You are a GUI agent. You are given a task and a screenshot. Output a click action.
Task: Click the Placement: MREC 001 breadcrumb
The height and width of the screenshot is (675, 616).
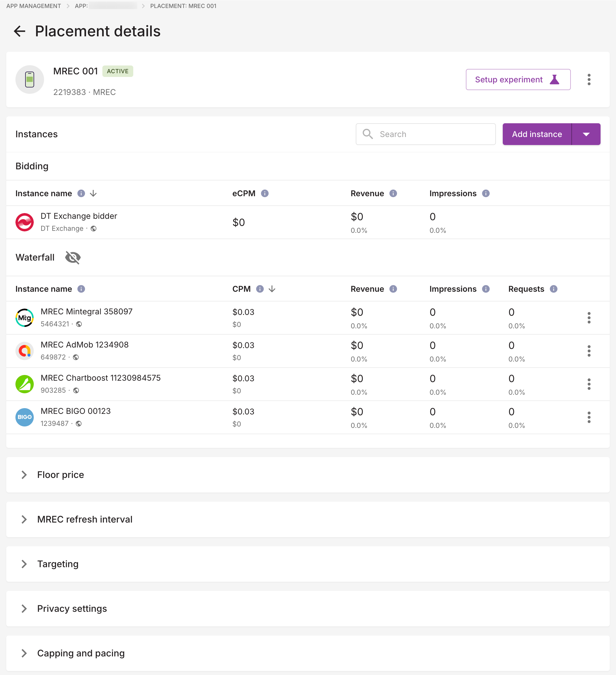[x=183, y=6]
